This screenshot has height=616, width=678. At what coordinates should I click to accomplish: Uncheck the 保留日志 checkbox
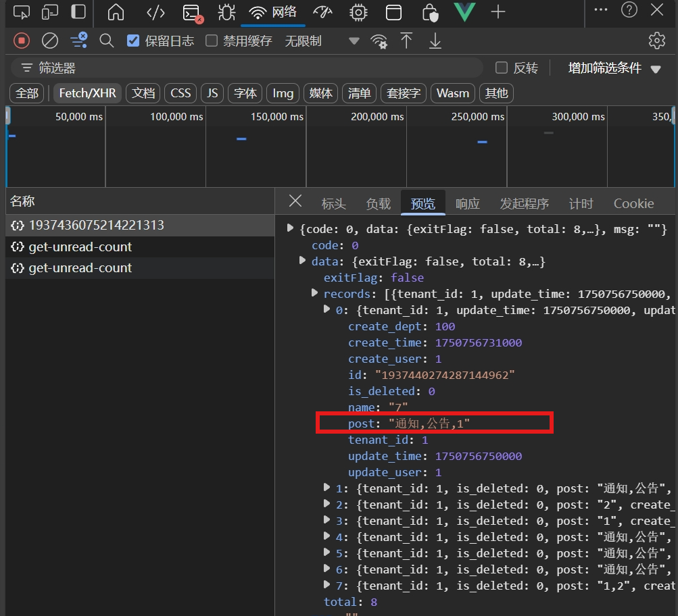(x=133, y=41)
